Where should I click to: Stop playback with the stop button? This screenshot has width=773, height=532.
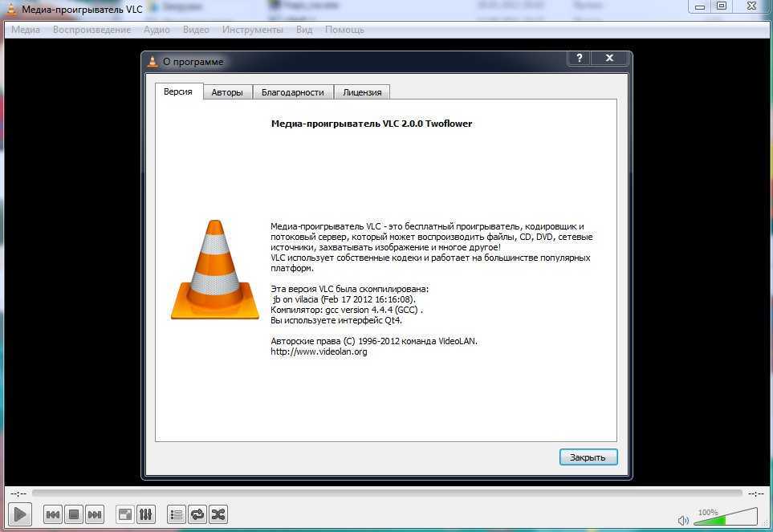[74, 515]
